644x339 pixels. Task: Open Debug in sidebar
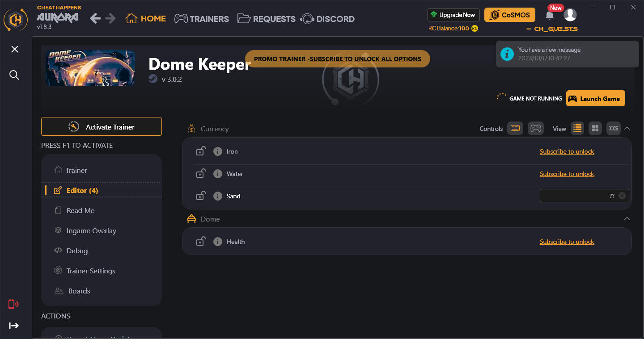point(102,251)
